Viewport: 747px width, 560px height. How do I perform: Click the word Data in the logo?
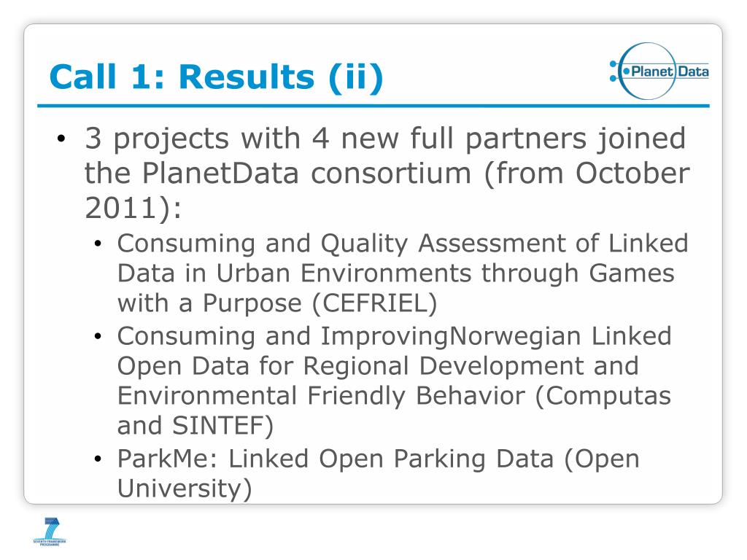(693, 71)
